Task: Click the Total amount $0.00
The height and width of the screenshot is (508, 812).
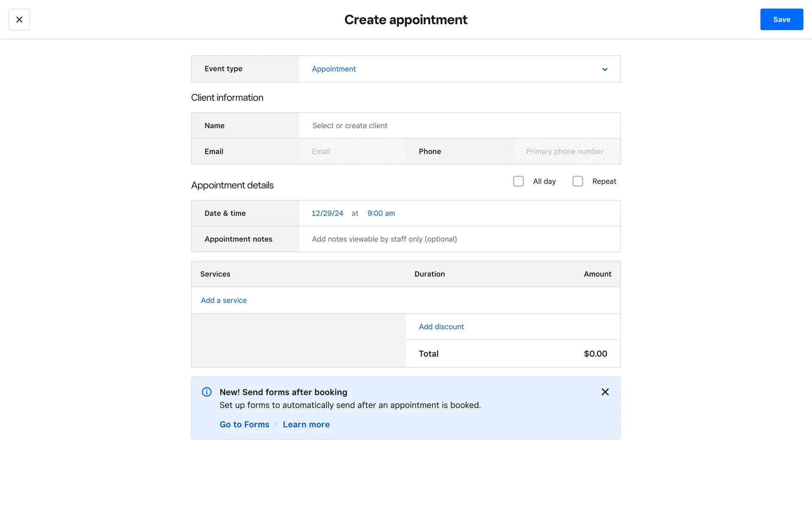Action: tap(595, 354)
